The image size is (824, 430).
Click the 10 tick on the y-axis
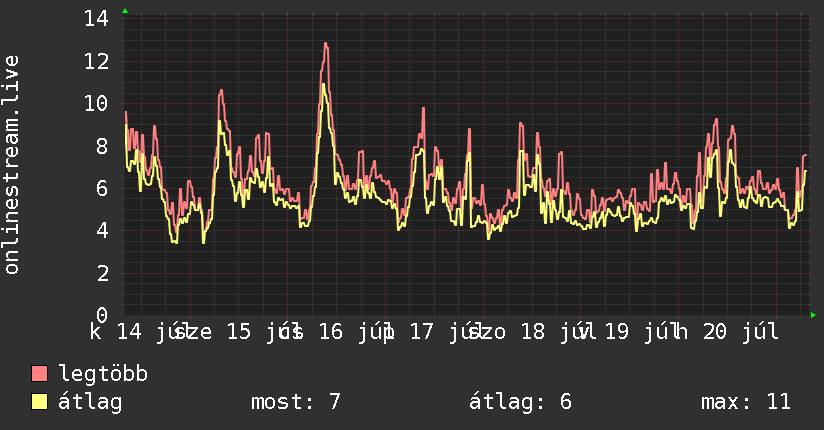pyautogui.click(x=96, y=104)
